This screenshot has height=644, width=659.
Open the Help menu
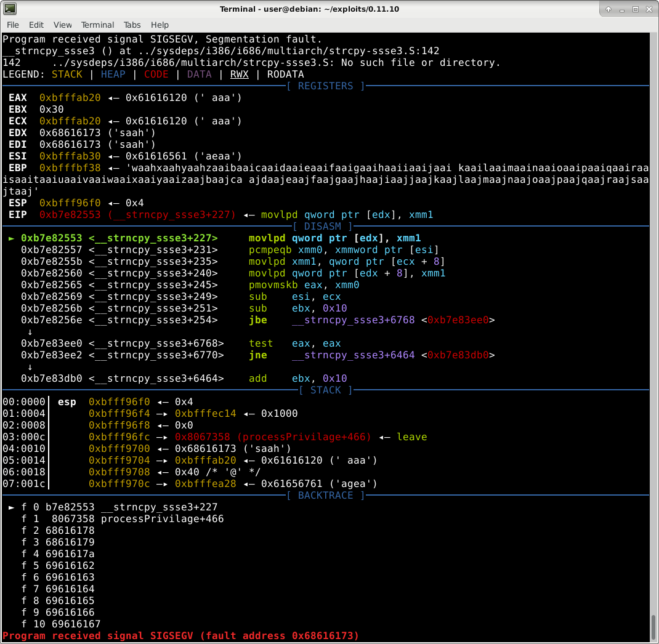click(160, 25)
